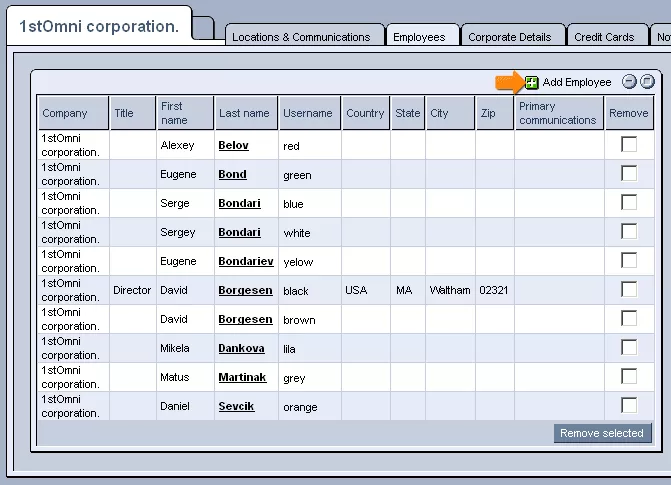Image resolution: width=671 pixels, height=485 pixels.
Task: Open the Locations & Communications tab
Action: tap(301, 37)
